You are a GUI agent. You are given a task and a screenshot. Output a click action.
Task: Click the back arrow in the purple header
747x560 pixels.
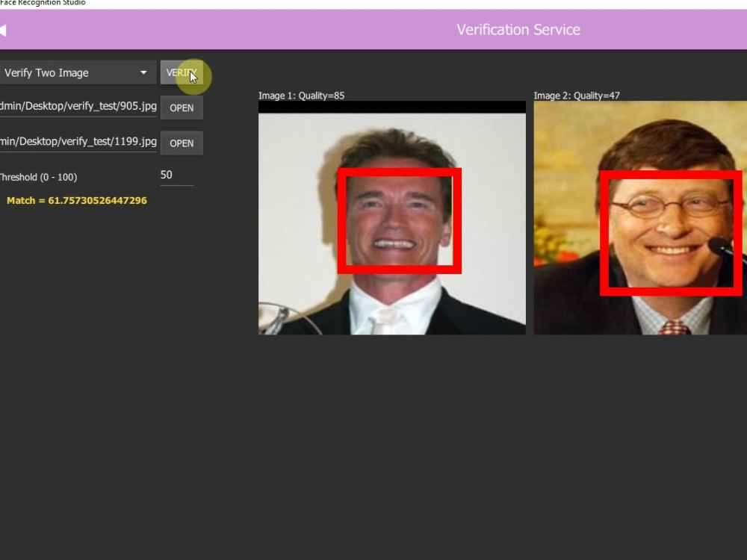tap(4, 29)
